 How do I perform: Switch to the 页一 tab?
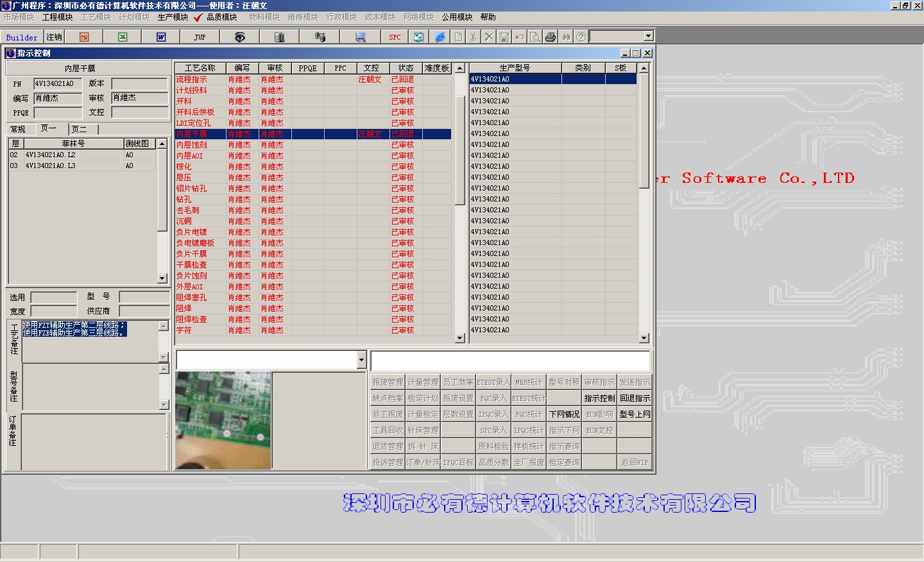(x=49, y=128)
